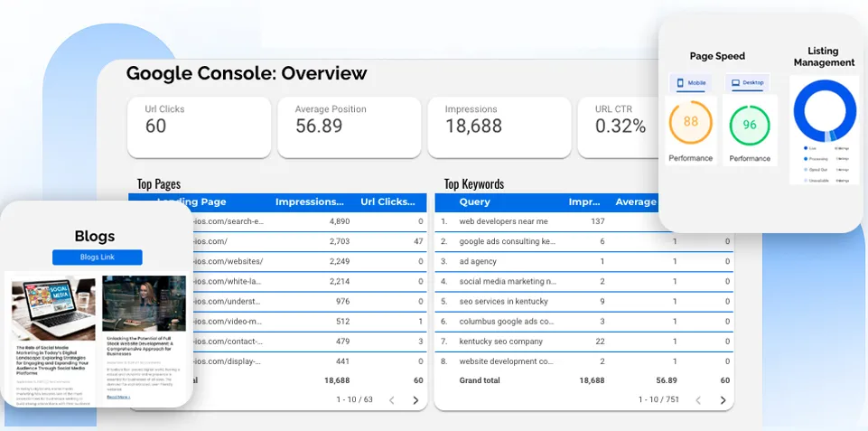The image size is (868, 431).
Task: Click query 'website development co...'
Action: (507, 361)
